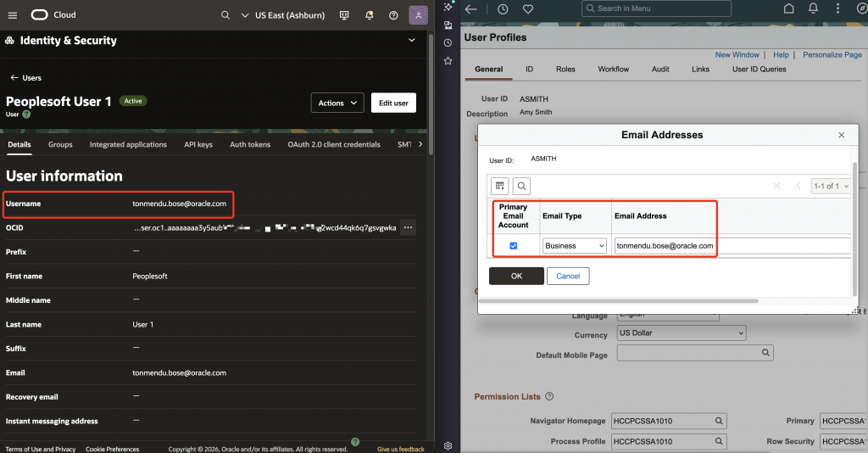Expand the 1-1 of 1 rows dropdown

831,186
